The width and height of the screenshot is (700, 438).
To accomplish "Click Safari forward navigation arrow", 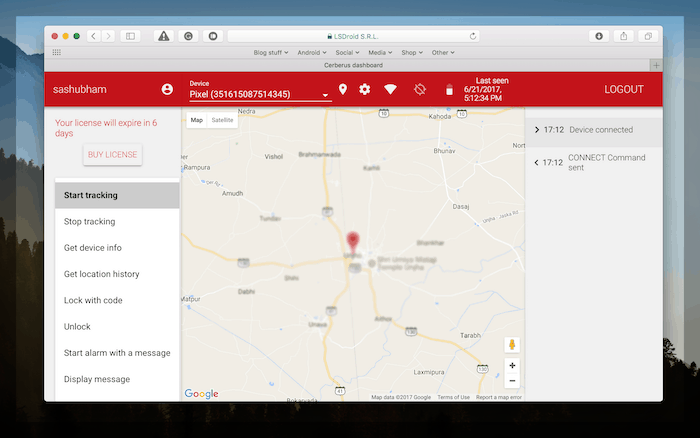I will point(108,36).
